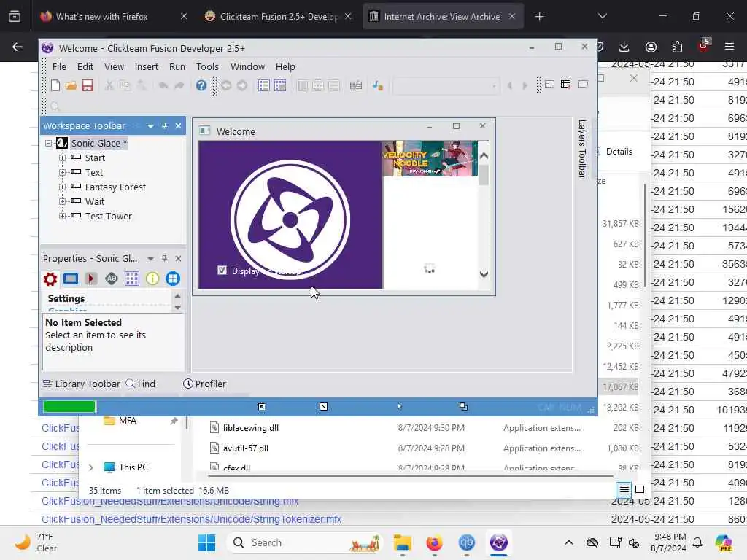Close the Workspace Toolbar panel
The height and width of the screenshot is (560, 747).
pyautogui.click(x=178, y=125)
